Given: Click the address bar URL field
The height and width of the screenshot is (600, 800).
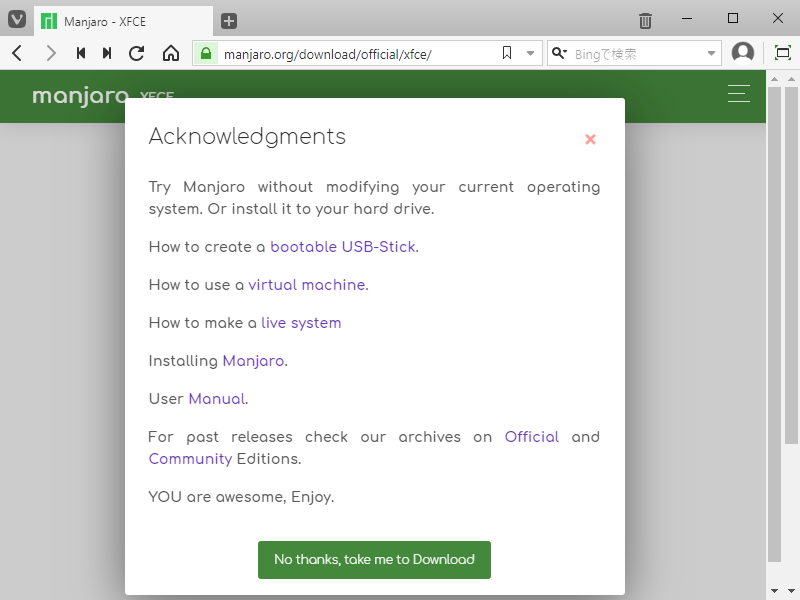Looking at the screenshot, I should (x=357, y=54).
